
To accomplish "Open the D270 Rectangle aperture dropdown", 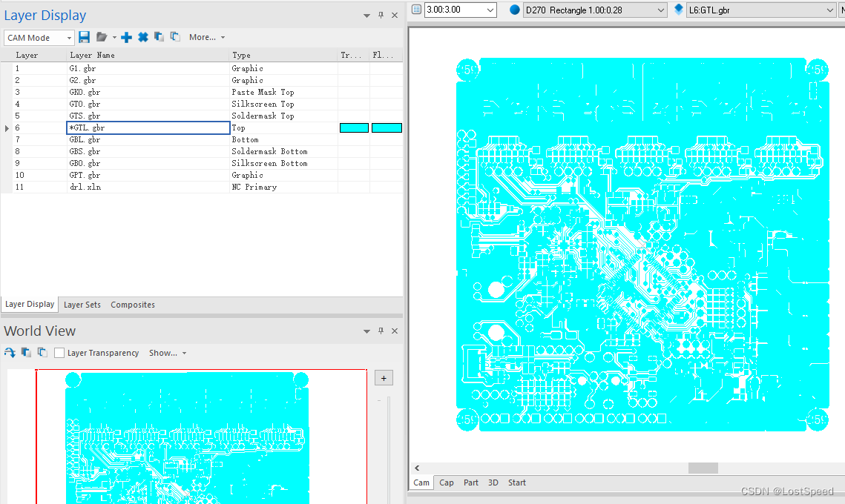I will point(661,10).
